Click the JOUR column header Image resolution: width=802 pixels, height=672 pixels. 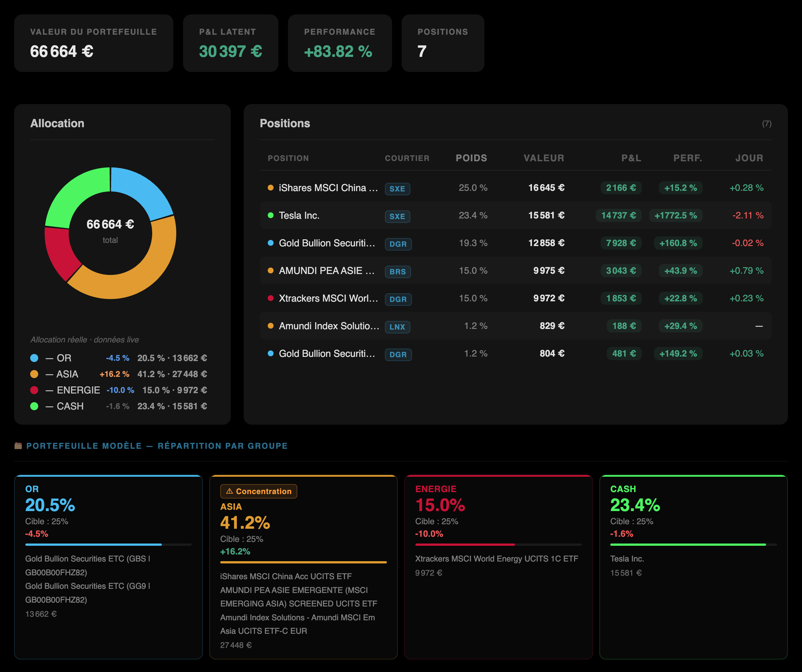point(749,158)
